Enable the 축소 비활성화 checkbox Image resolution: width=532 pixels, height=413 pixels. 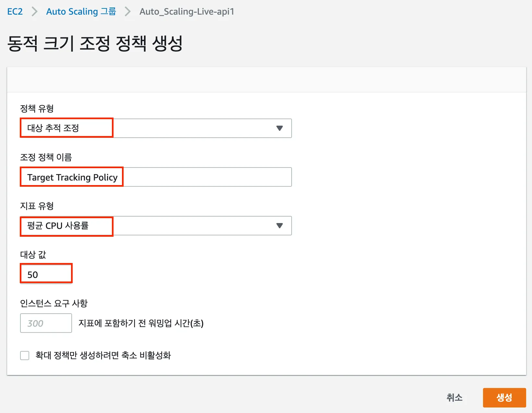[x=25, y=356]
